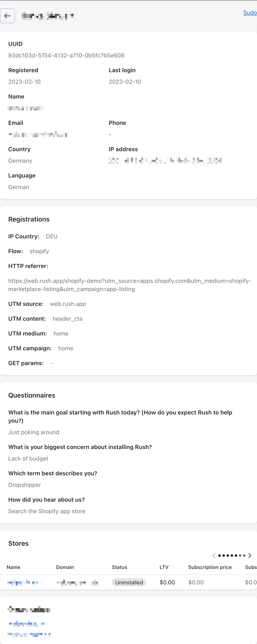Navigate back using the arrow icon
The image size is (257, 644).
click(x=7, y=16)
